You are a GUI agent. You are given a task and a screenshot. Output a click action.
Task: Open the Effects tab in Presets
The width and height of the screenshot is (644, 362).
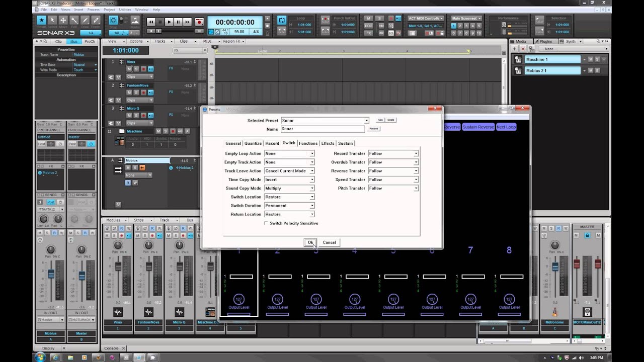click(x=328, y=143)
